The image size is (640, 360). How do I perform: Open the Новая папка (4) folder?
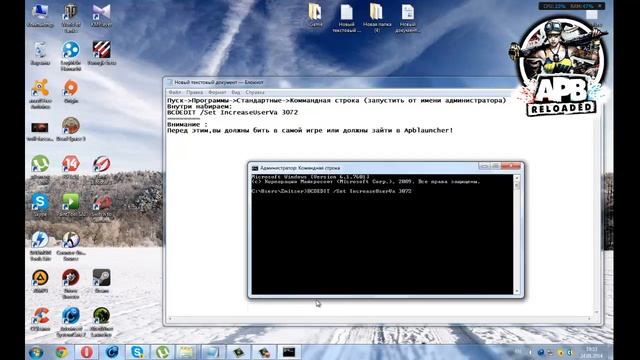point(376,18)
